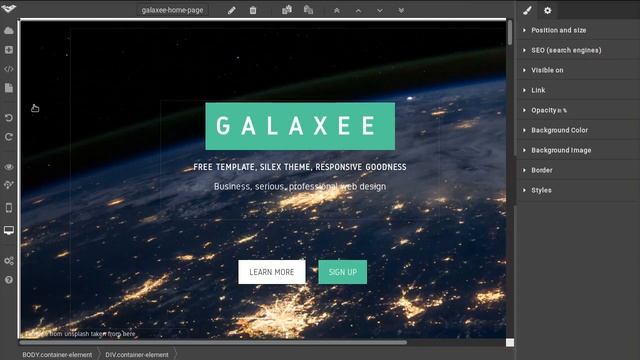Click the LEARN MORE button

(x=272, y=272)
